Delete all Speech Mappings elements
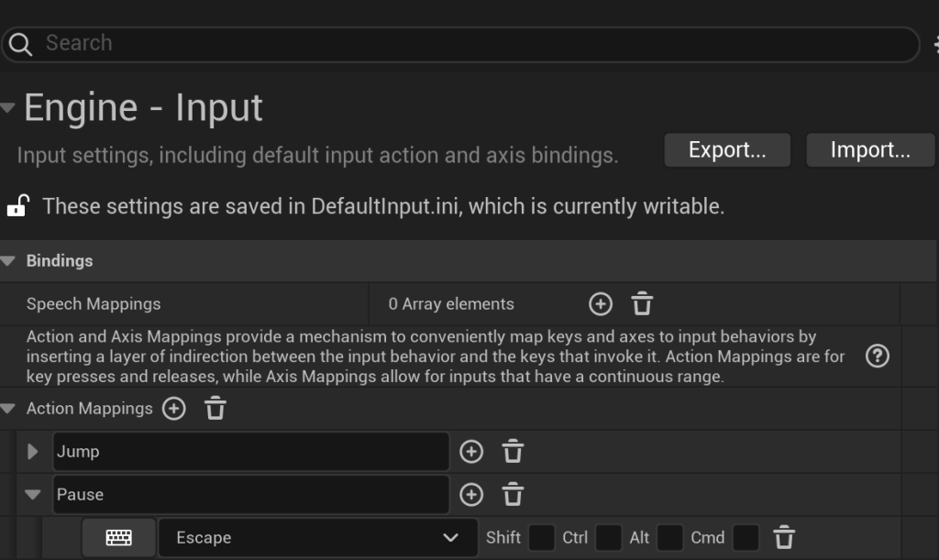 click(642, 303)
